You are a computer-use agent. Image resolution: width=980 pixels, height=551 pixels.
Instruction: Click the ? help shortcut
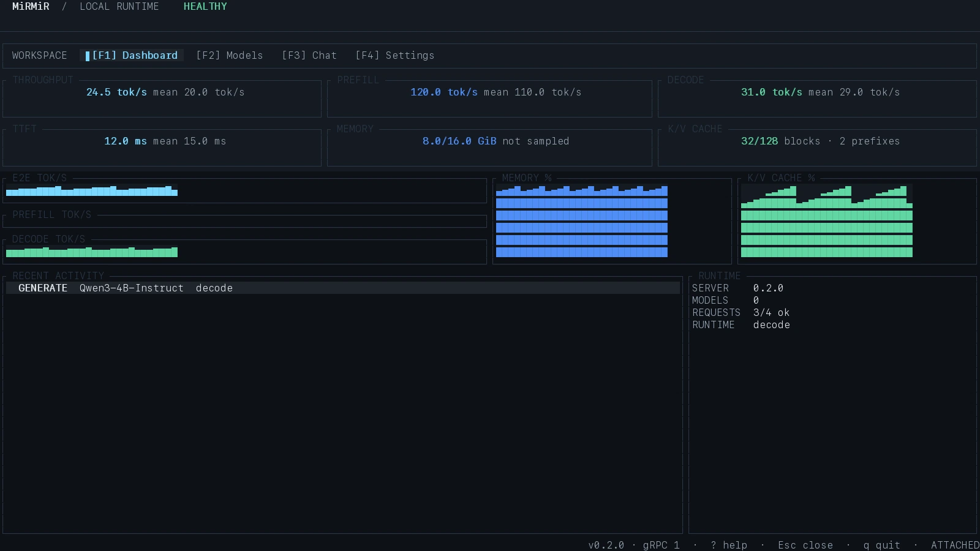[x=729, y=545]
